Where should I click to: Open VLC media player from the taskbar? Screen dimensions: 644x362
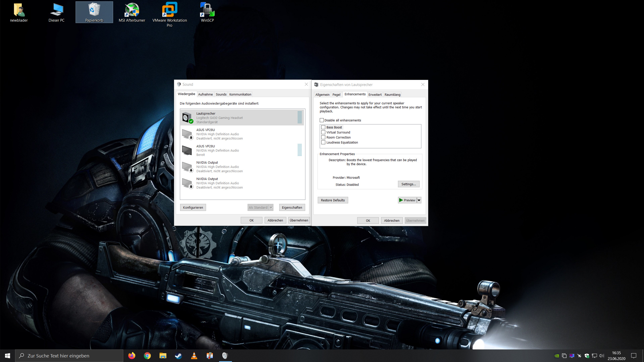pos(194,355)
